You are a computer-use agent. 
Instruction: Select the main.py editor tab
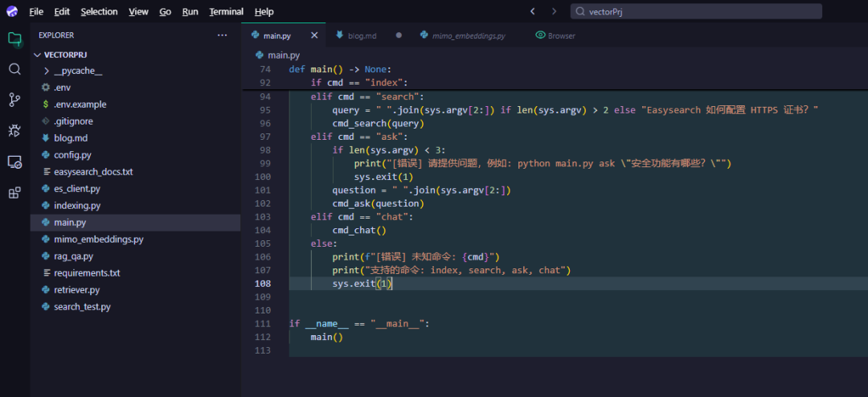click(277, 35)
